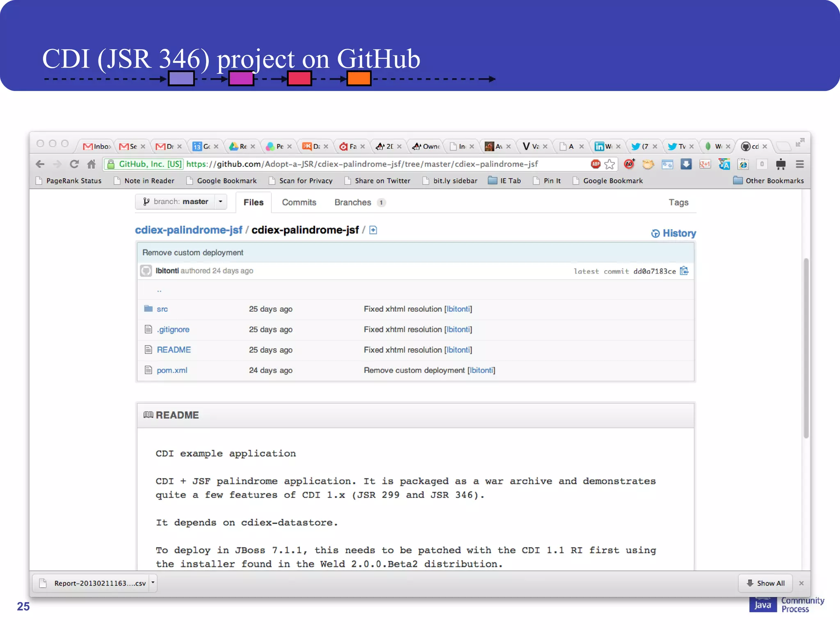
Task: Open the translate extension icon
Action: [x=724, y=164]
